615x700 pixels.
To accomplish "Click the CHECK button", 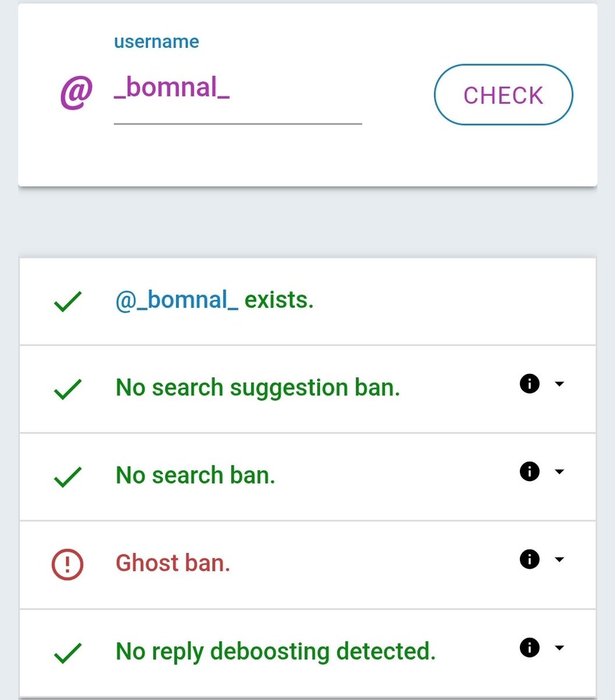I will pos(503,94).
